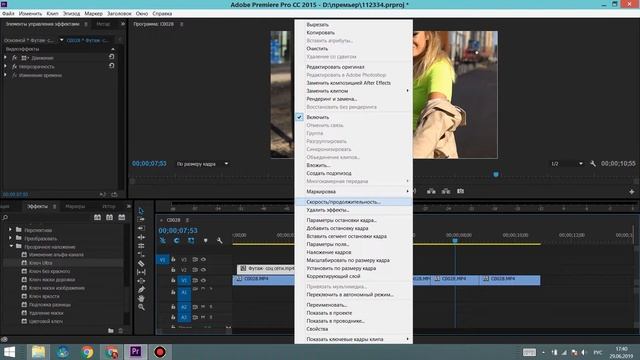Toggle lock on A1 audio track
Image resolution: width=640 pixels, height=360 pixels.
[173, 292]
